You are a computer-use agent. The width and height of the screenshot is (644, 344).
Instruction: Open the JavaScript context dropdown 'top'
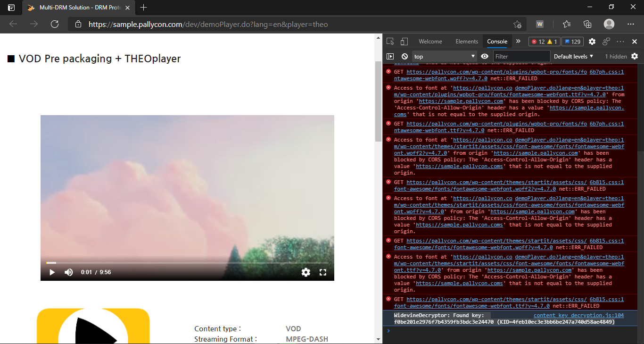pos(445,56)
